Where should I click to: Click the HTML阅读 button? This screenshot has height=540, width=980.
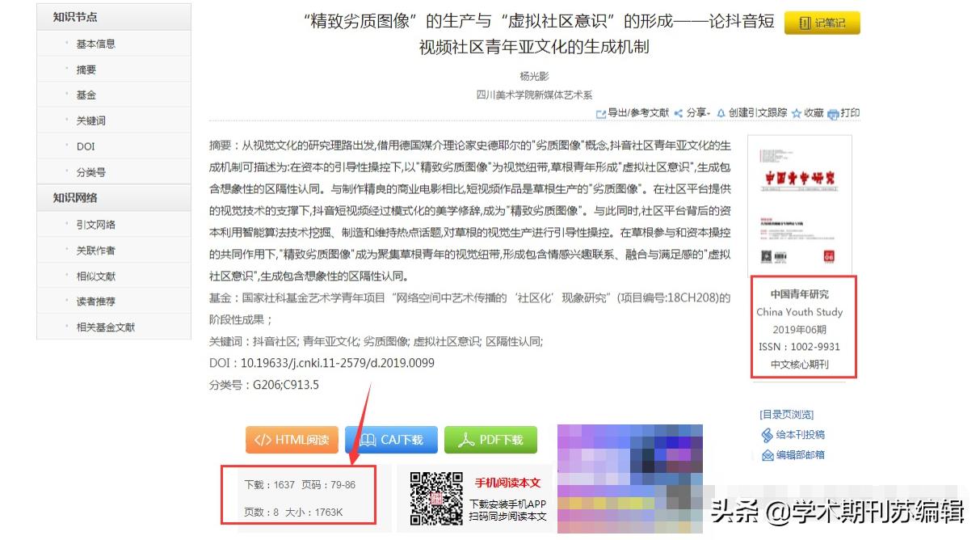click(x=292, y=440)
